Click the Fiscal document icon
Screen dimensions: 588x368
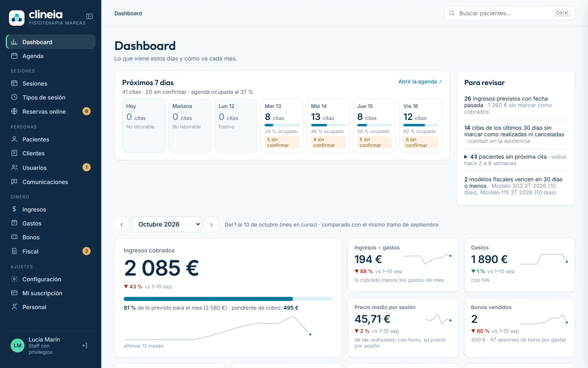click(14, 251)
